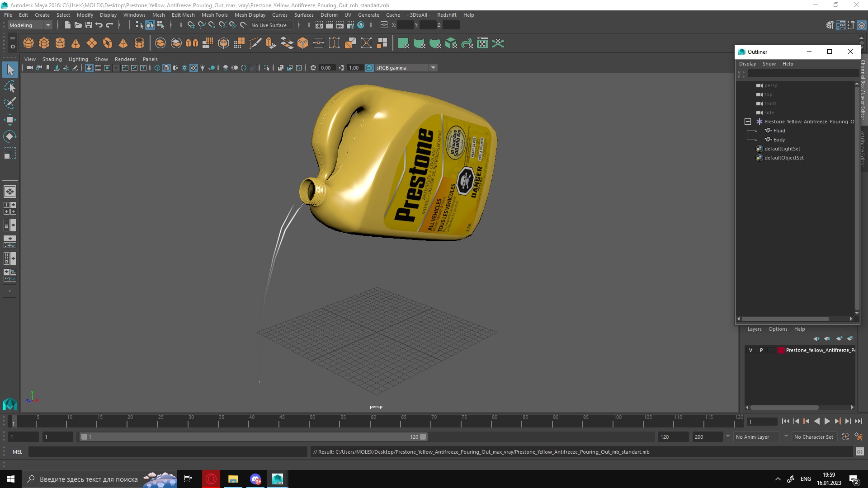This screenshot has width=868, height=488.
Task: Collapse Prestone_Yellow_Antifreeze group in Outliner
Action: (748, 122)
